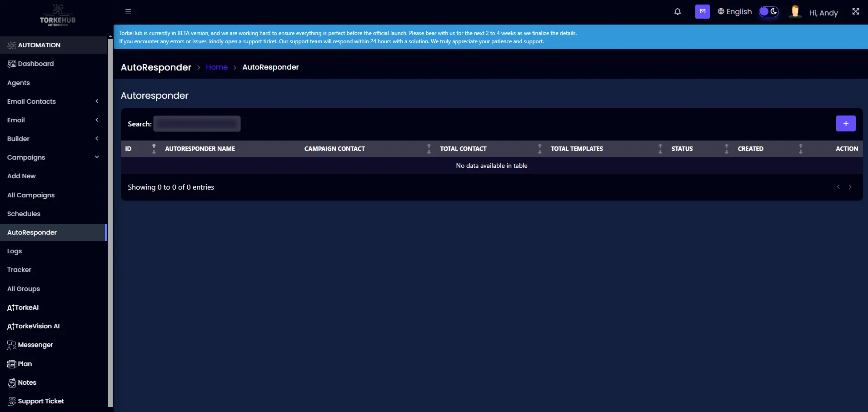The image size is (868, 412).
Task: Select the TorkeAI sidebar icon
Action: pos(10,307)
